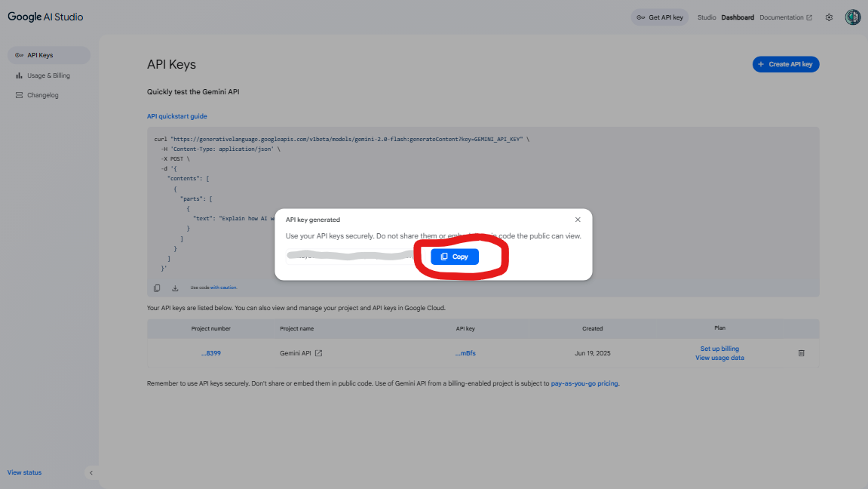Close the API key generated dialog
The height and width of the screenshot is (489, 868).
tap(578, 220)
